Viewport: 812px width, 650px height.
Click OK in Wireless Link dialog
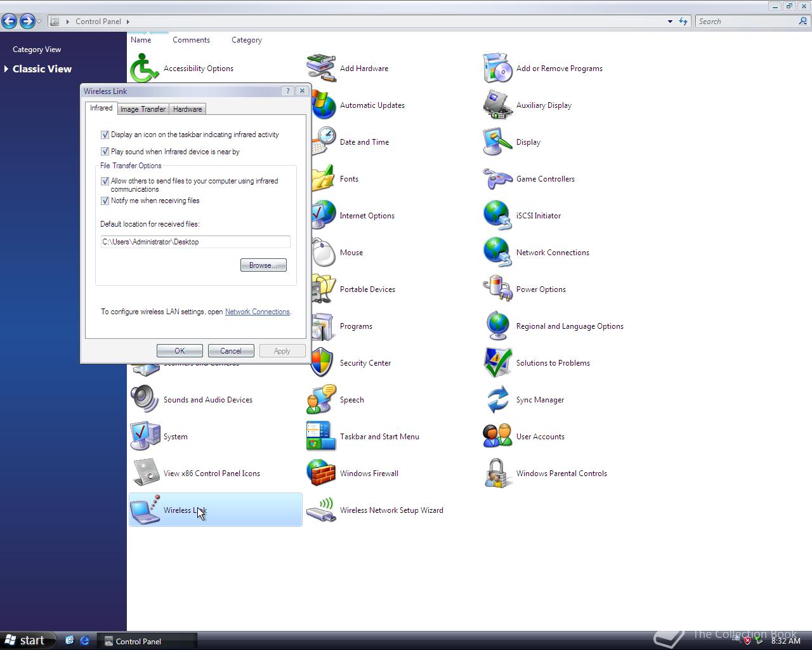click(x=180, y=351)
